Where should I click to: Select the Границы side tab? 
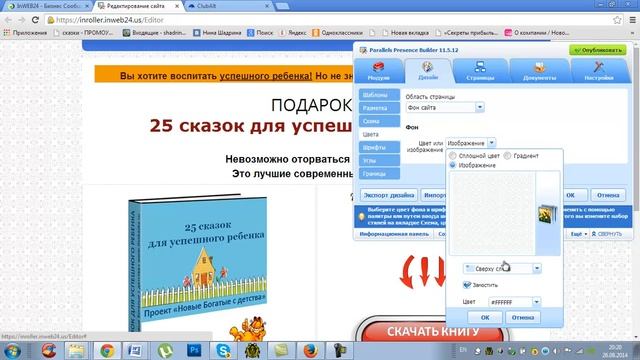coord(379,173)
